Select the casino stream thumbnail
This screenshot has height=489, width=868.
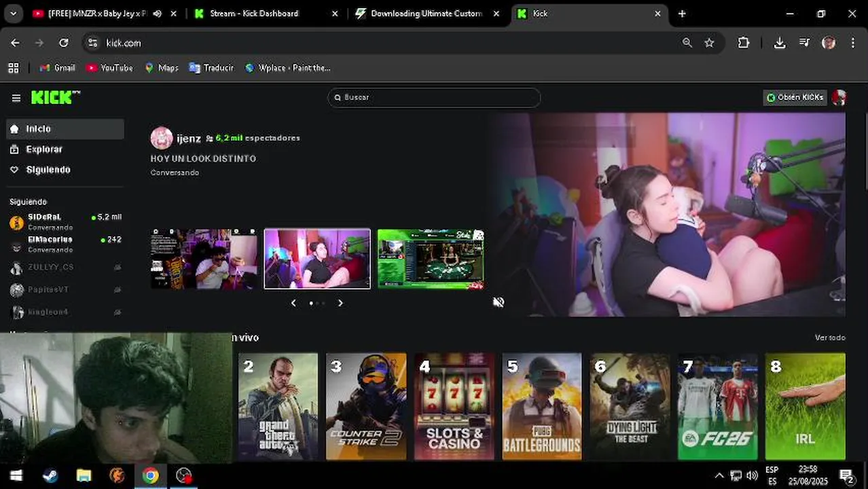(431, 259)
